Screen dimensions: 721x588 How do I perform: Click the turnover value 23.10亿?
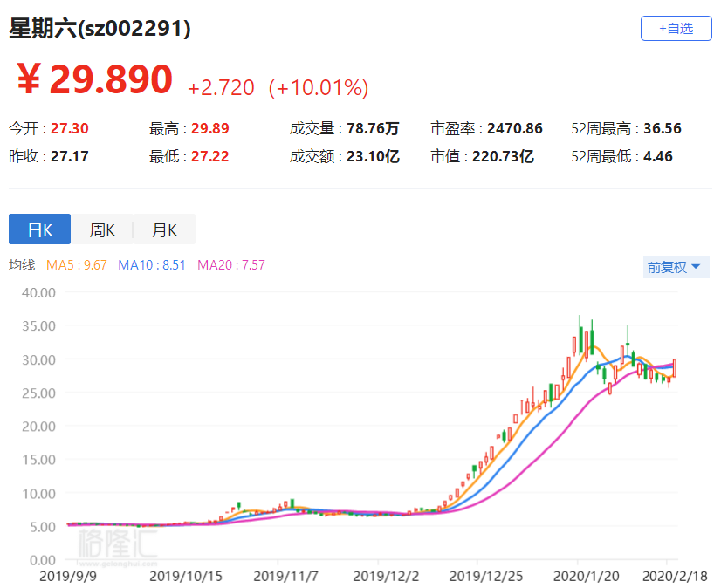373,156
